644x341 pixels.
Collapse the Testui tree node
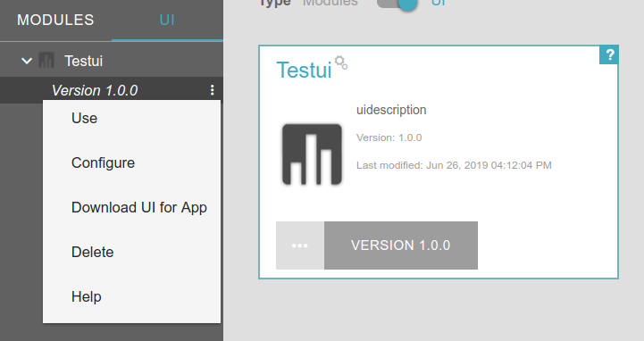pyautogui.click(x=27, y=61)
